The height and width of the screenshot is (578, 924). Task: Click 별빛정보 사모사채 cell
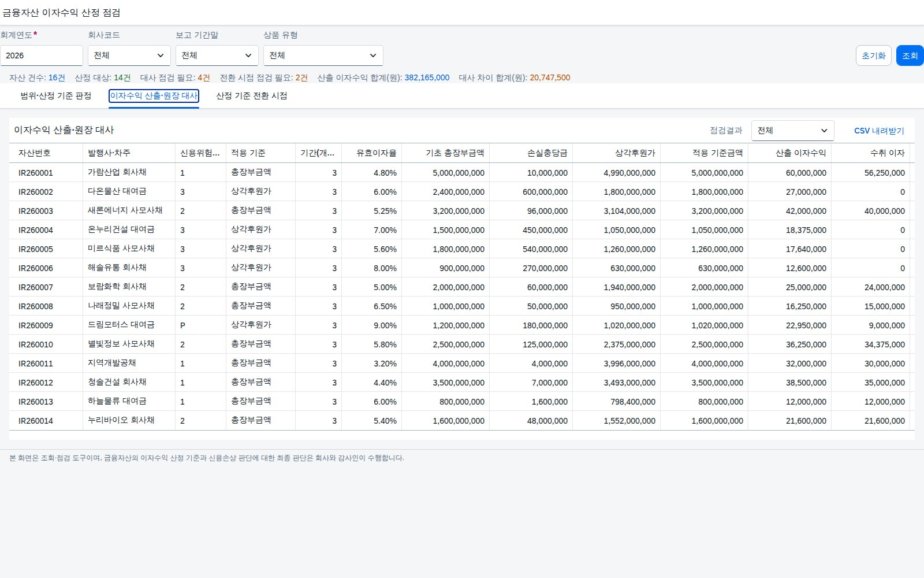coord(129,344)
